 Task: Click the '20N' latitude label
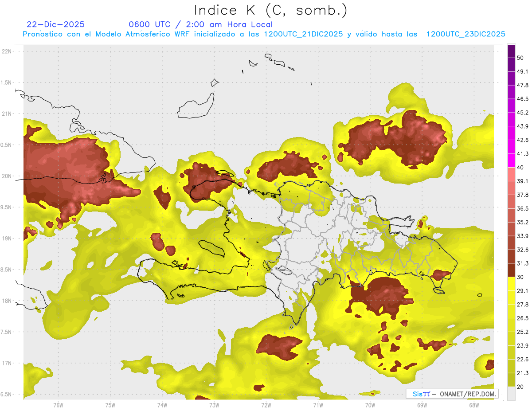coord(7,176)
